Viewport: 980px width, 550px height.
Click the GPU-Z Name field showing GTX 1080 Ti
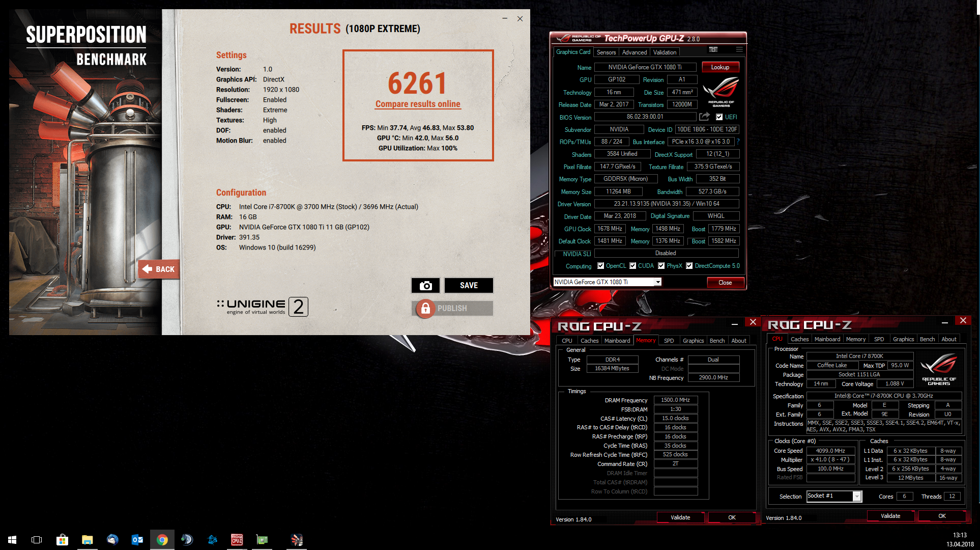coord(645,67)
